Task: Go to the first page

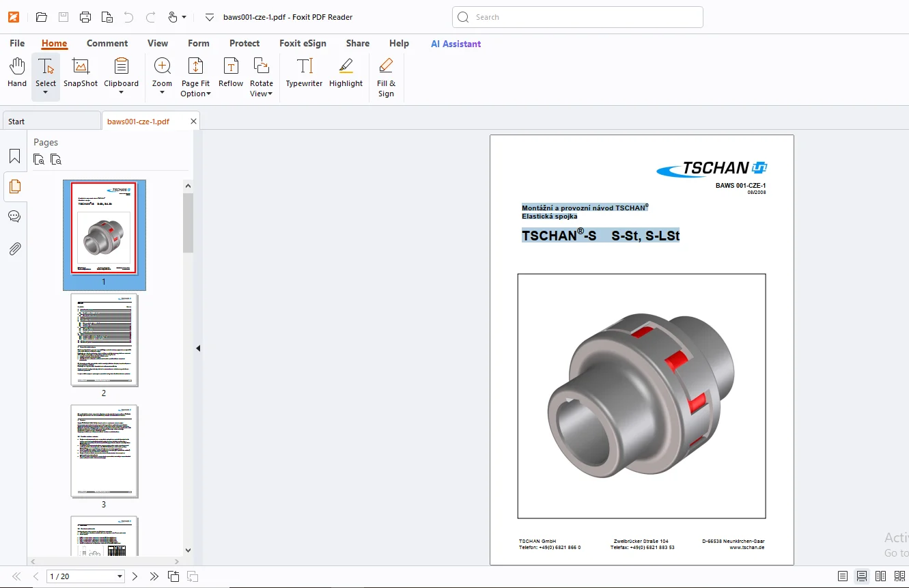Action: coord(17,576)
